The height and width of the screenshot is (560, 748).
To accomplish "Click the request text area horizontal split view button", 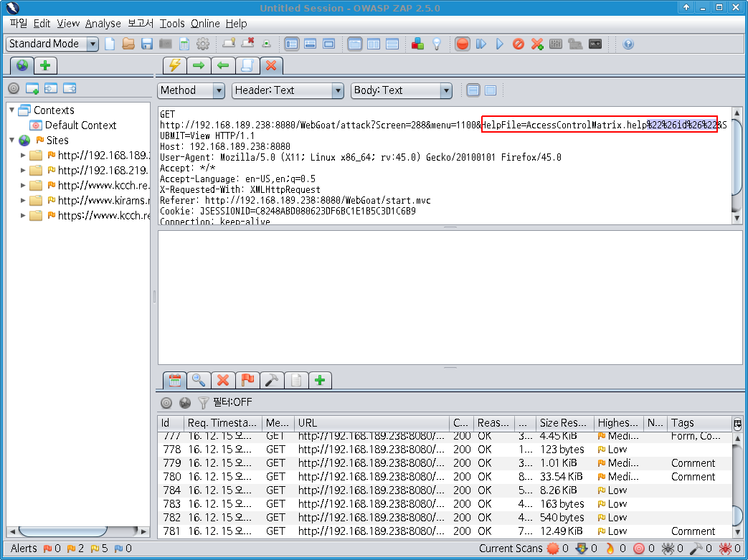I will pos(473,90).
